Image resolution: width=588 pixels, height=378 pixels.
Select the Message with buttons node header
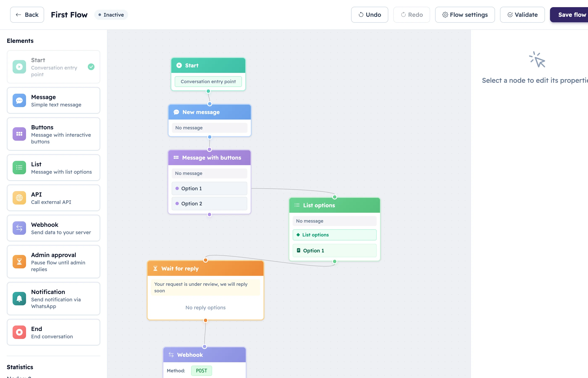209,157
